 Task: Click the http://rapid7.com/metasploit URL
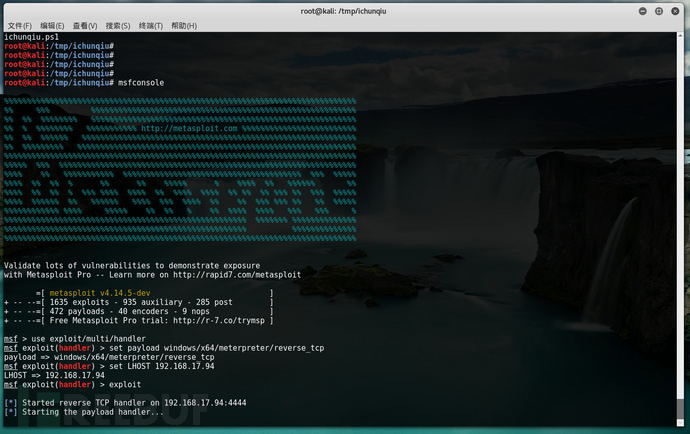[x=237, y=275]
